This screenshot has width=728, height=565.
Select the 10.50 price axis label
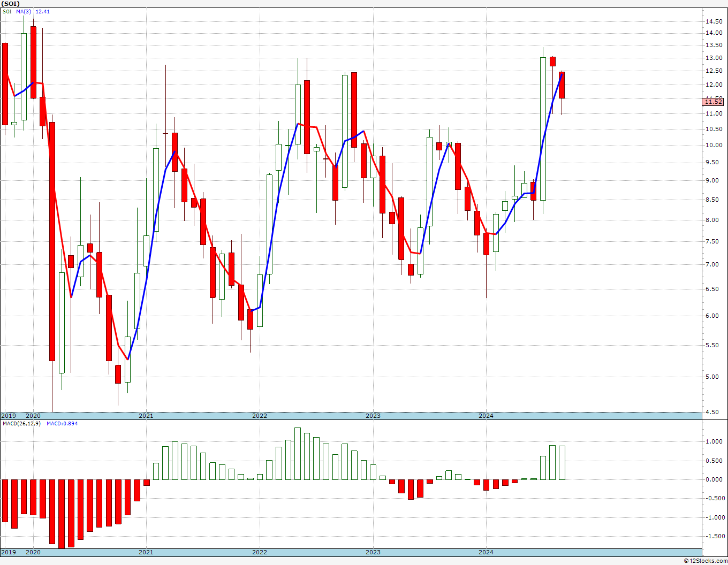tap(714, 129)
